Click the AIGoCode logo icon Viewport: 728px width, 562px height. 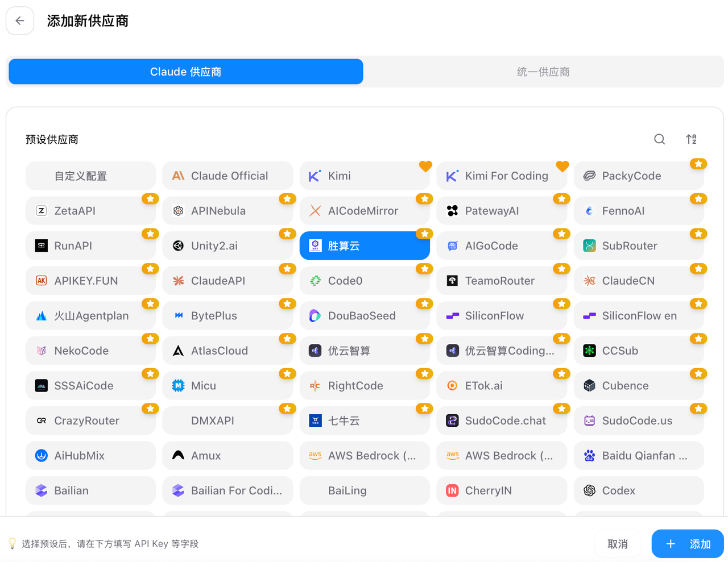point(452,245)
